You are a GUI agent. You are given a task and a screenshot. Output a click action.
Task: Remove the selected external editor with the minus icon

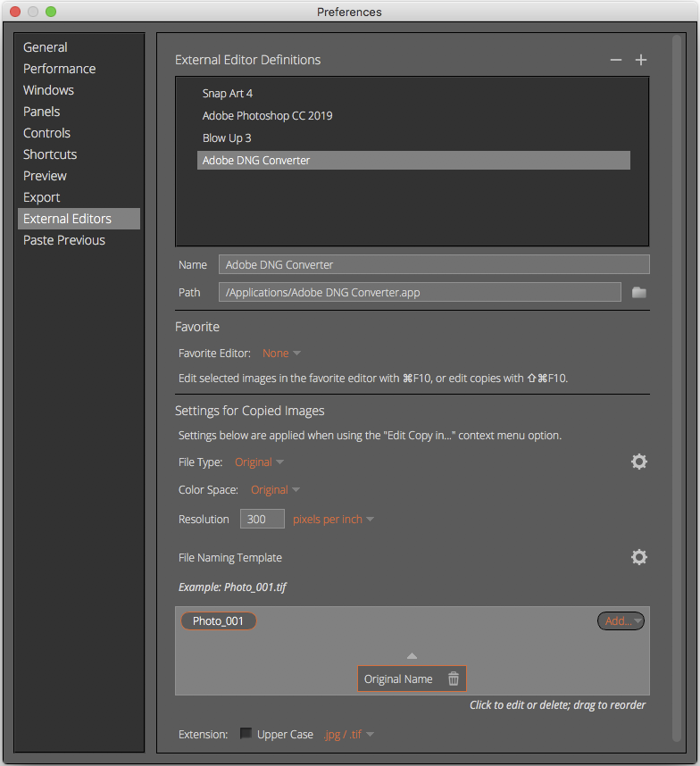pyautogui.click(x=615, y=60)
